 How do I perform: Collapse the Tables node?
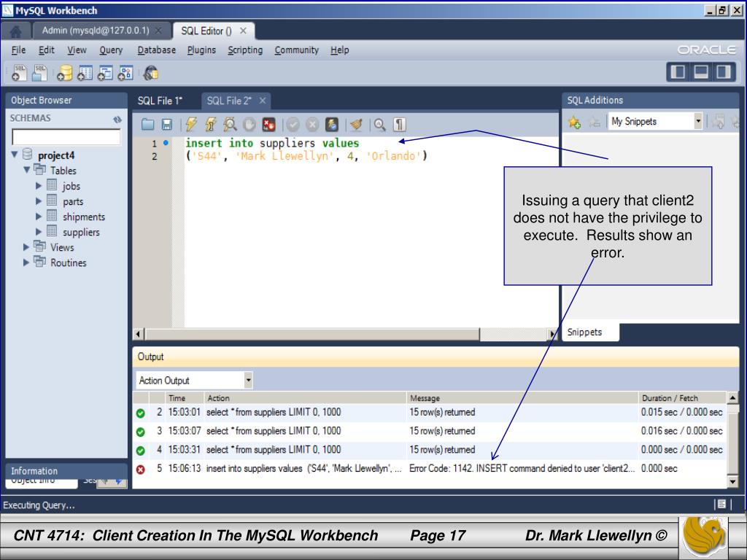pyautogui.click(x=27, y=169)
